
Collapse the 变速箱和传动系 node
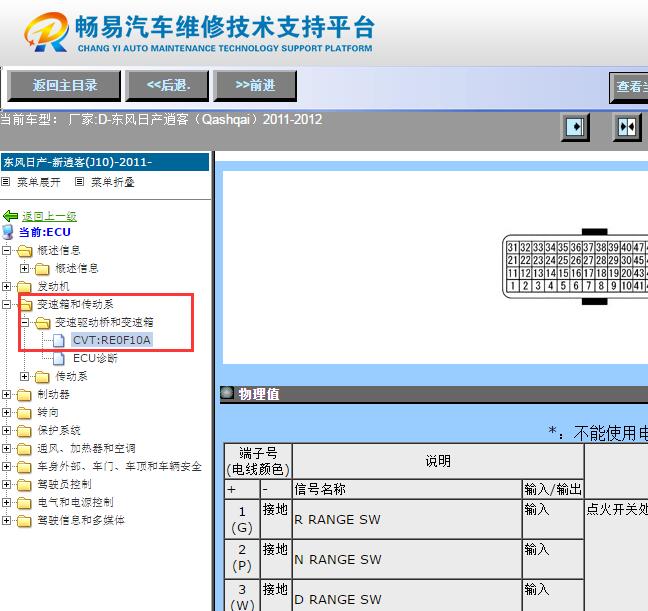click(6, 304)
